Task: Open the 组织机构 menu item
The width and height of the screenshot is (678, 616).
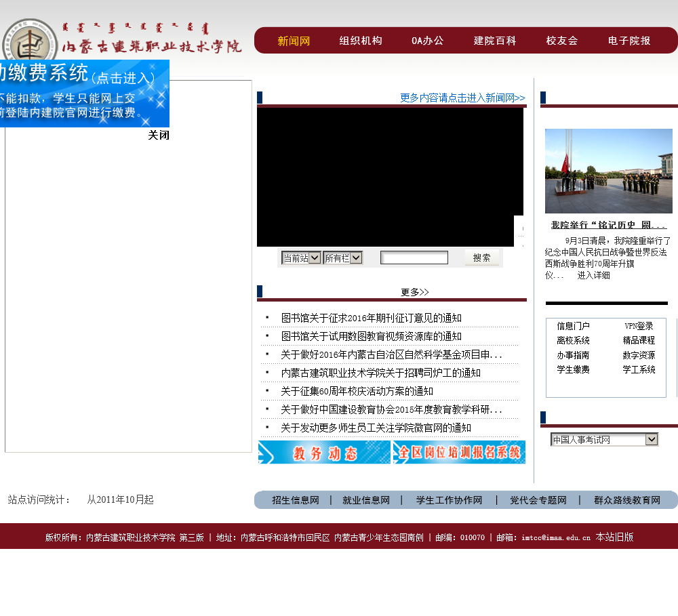Action: click(x=361, y=41)
